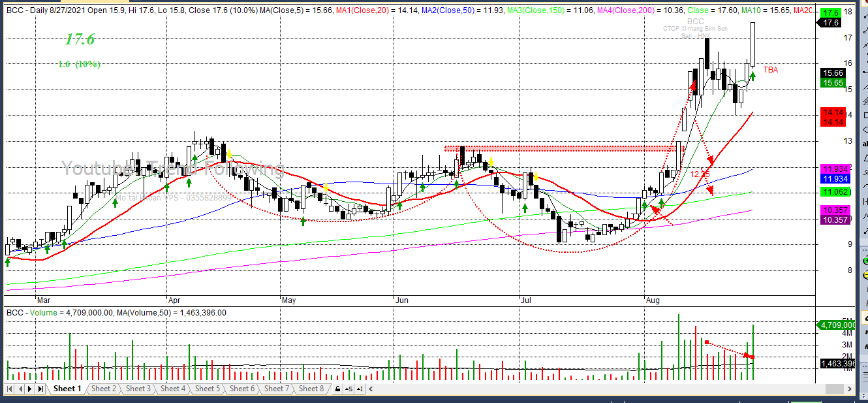Select the BCC volume pane title

pos(116,313)
